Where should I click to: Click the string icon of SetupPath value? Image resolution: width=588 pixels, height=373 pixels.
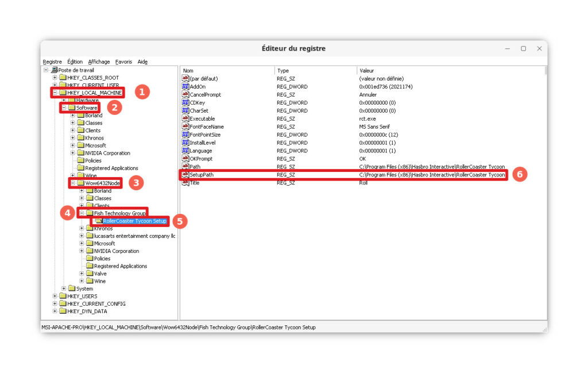[185, 175]
